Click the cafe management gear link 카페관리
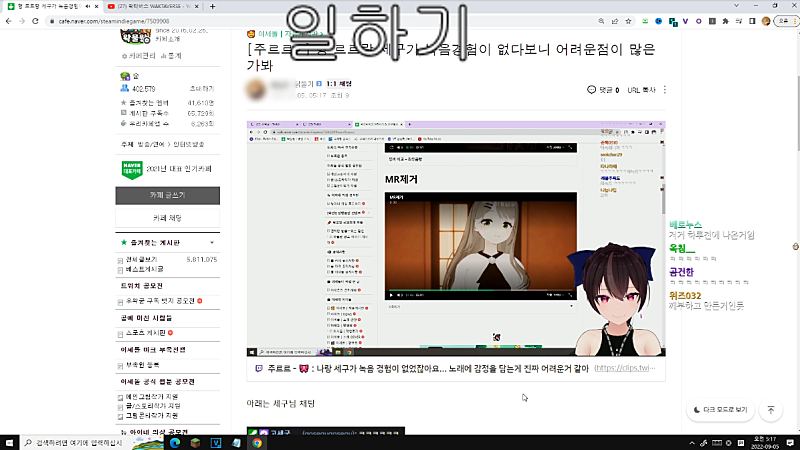 139,56
